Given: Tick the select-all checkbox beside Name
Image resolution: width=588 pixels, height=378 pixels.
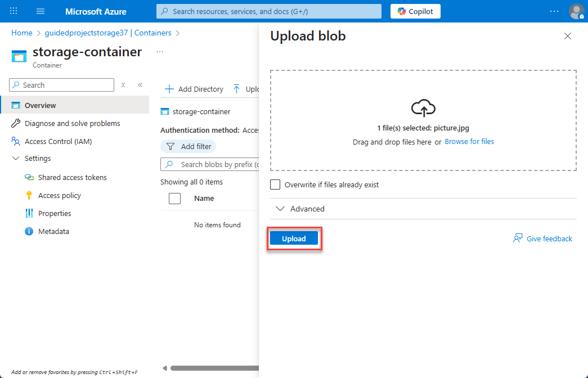Looking at the screenshot, I should pos(175,199).
